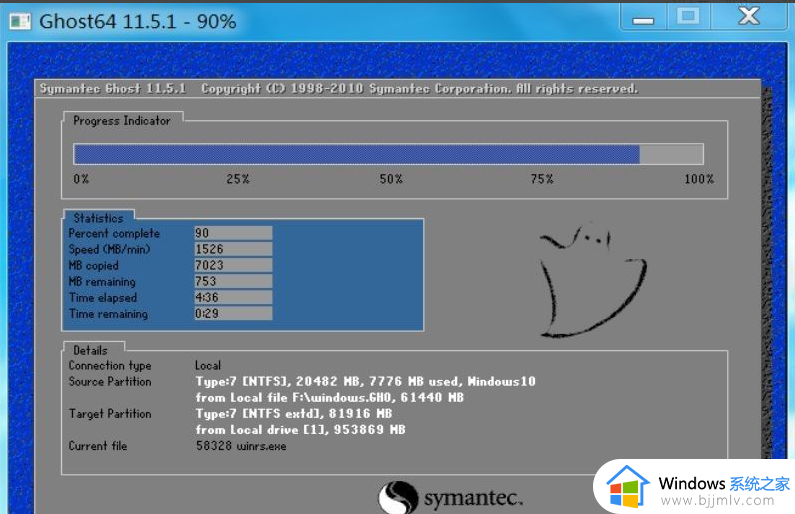Screen dimensions: 795x514
Task: Click the 75% progress label
Action: tap(542, 179)
